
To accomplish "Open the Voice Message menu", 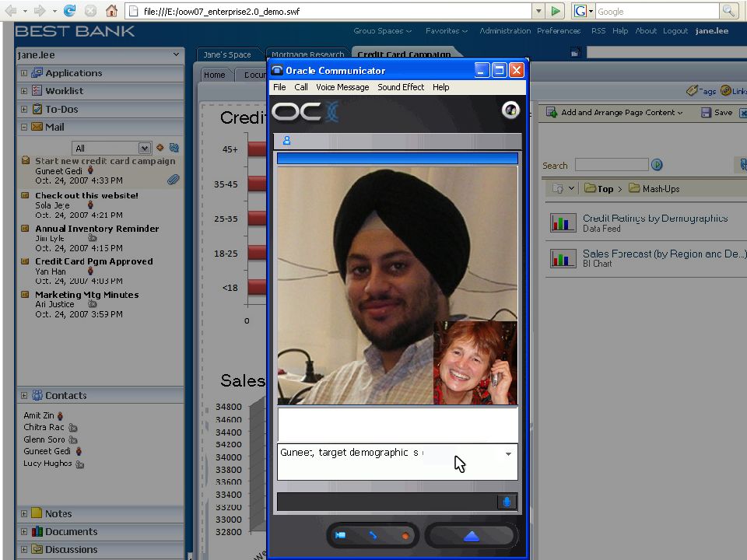I will pos(342,87).
